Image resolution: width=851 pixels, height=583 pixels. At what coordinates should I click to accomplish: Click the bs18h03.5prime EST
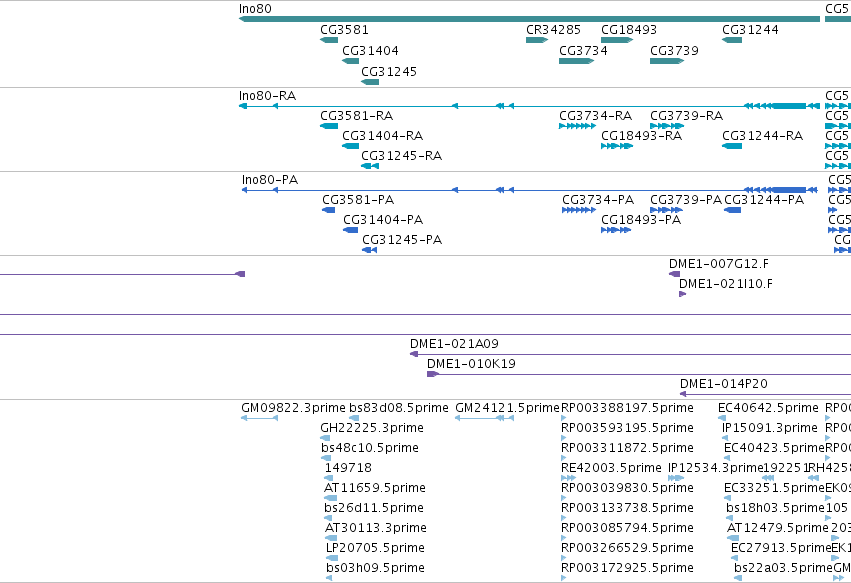[x=729, y=518]
